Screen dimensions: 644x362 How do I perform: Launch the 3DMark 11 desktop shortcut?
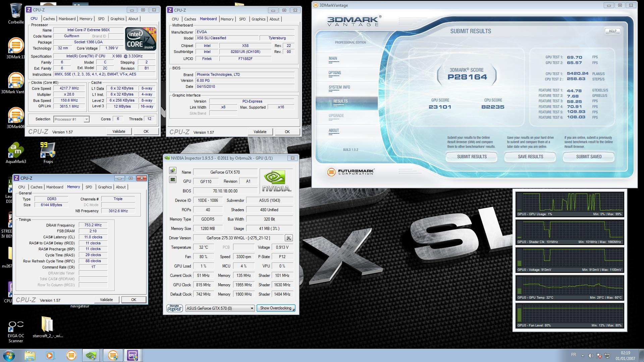tap(16, 49)
